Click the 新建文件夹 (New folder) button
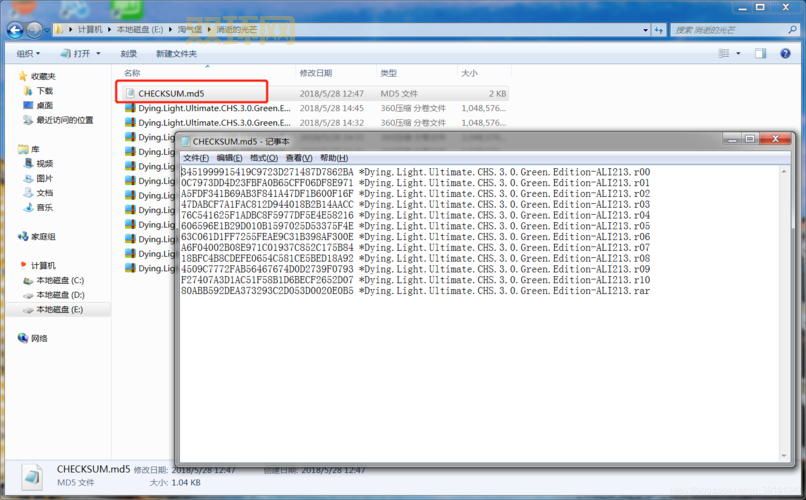 (176, 54)
